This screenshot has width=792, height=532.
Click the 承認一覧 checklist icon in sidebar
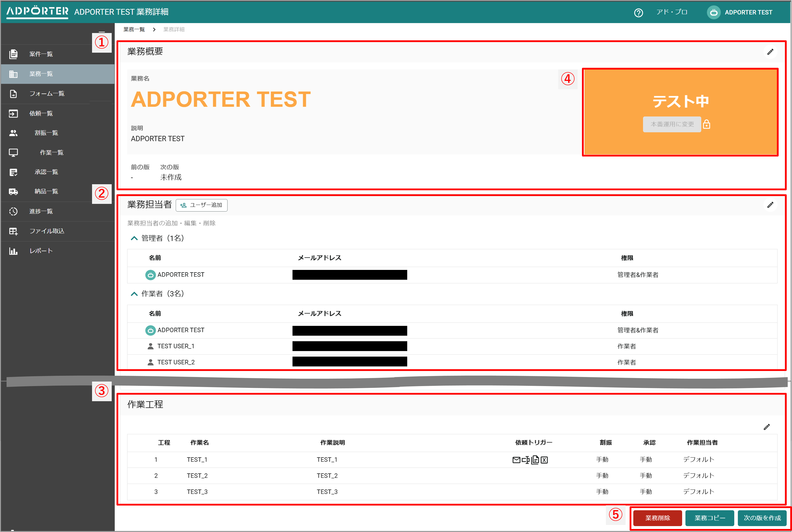[13, 172]
